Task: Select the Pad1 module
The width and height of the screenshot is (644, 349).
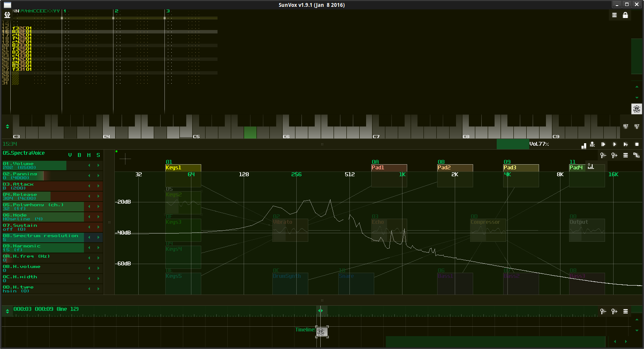Action: click(x=389, y=175)
